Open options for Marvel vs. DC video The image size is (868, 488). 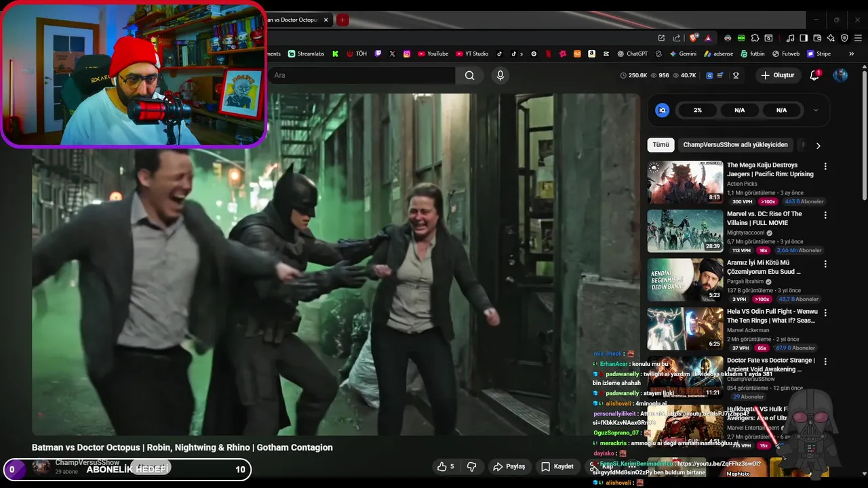coord(825,215)
